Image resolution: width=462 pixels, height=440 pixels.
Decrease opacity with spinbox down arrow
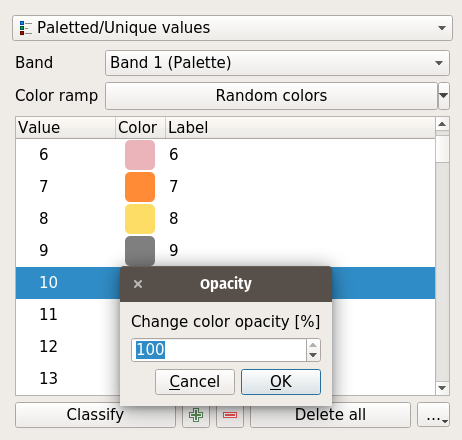[313, 355]
